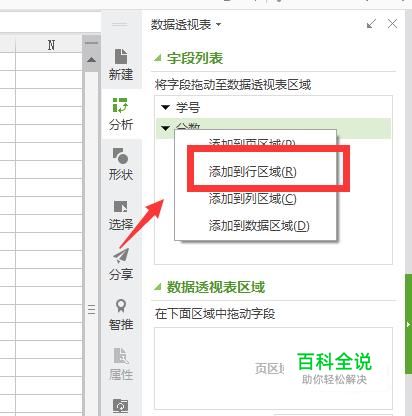Image resolution: width=412 pixels, height=416 pixels.
Task: Collapse the 字段列表 section triangle
Action: [x=157, y=58]
